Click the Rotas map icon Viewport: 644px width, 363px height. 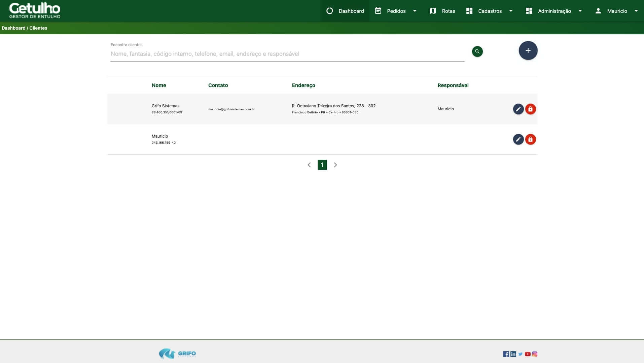click(433, 11)
